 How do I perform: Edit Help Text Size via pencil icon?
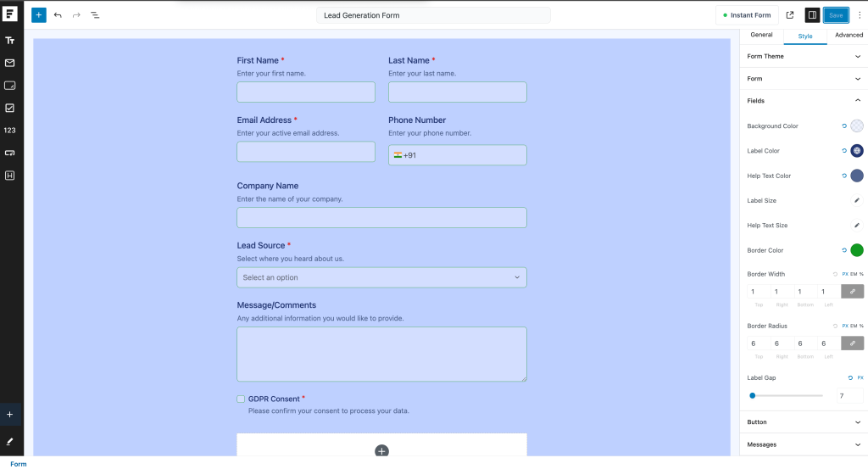(x=857, y=226)
